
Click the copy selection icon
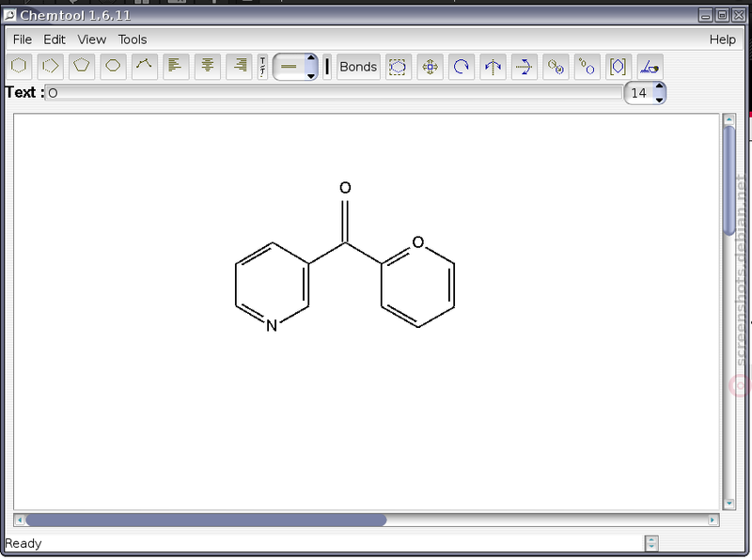coord(556,67)
